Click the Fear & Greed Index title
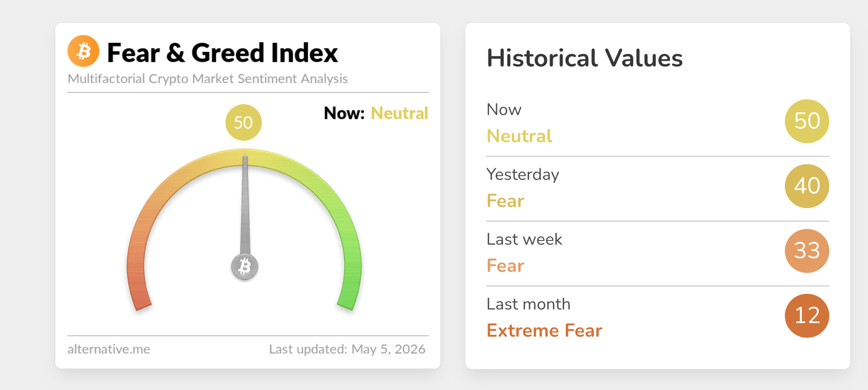Image resolution: width=868 pixels, height=390 pixels. 222,53
